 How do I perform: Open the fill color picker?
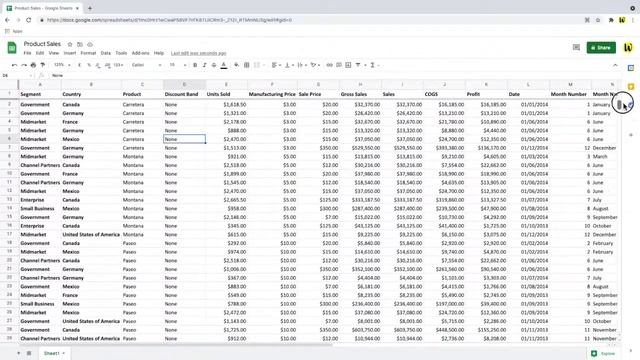click(236, 65)
